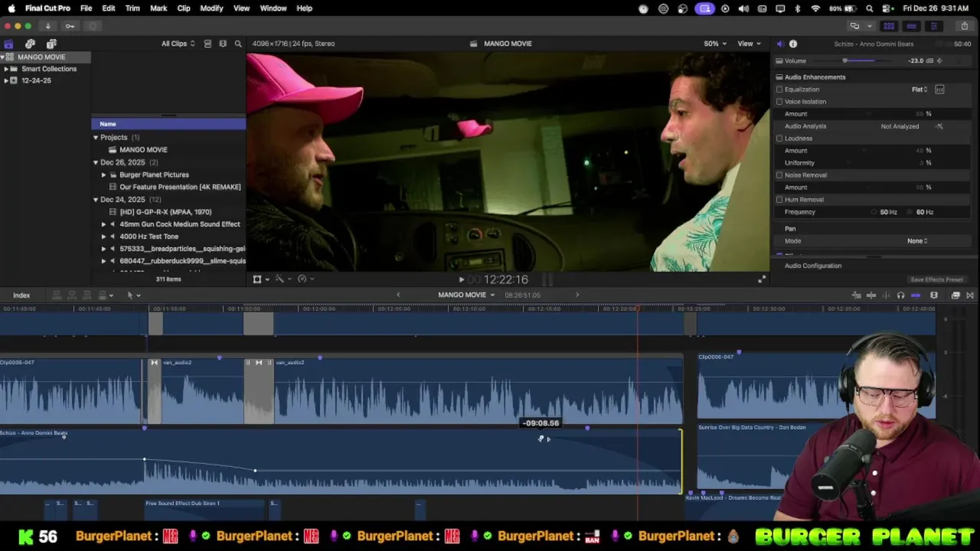The image size is (980, 551).
Task: Open the Equalization Flat preset dropdown
Action: (920, 90)
